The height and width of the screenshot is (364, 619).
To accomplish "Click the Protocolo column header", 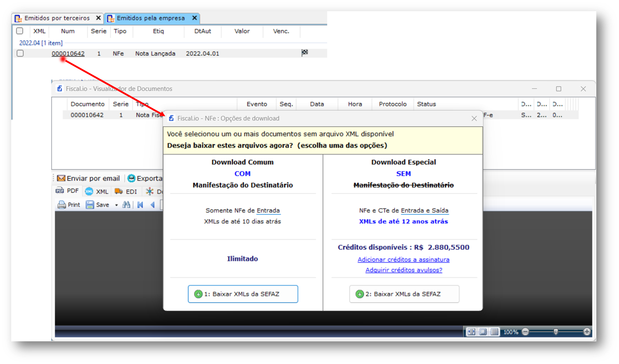I will pos(393,104).
